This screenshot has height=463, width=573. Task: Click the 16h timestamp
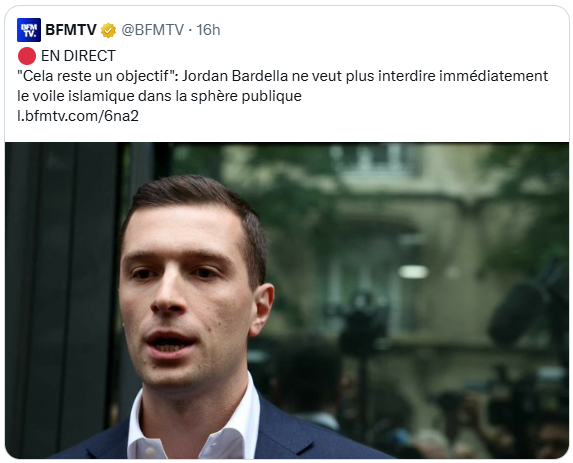[208, 30]
